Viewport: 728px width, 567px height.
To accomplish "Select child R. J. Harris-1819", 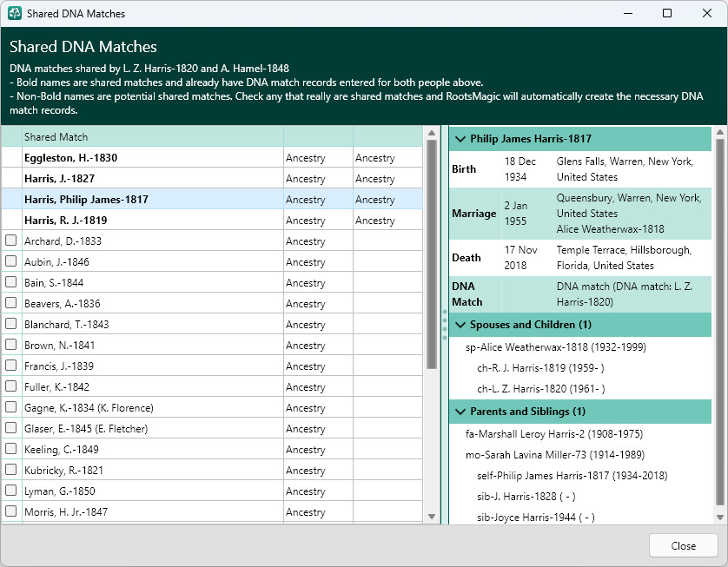I will pyautogui.click(x=540, y=368).
